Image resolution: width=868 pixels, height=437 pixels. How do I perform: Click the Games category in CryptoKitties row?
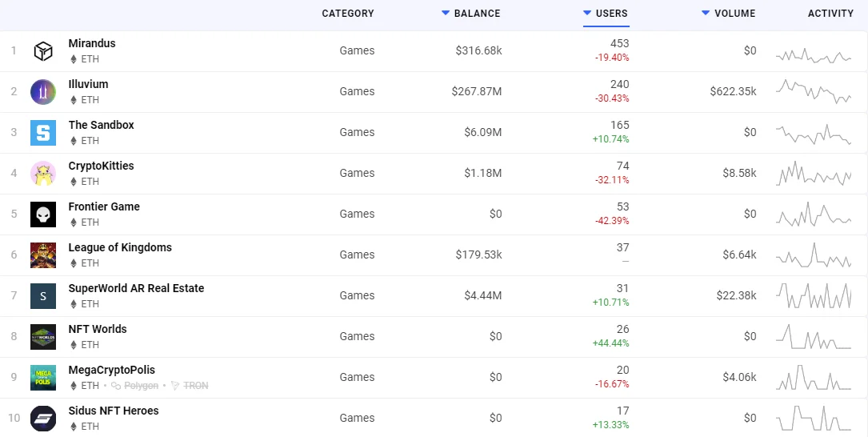point(357,174)
